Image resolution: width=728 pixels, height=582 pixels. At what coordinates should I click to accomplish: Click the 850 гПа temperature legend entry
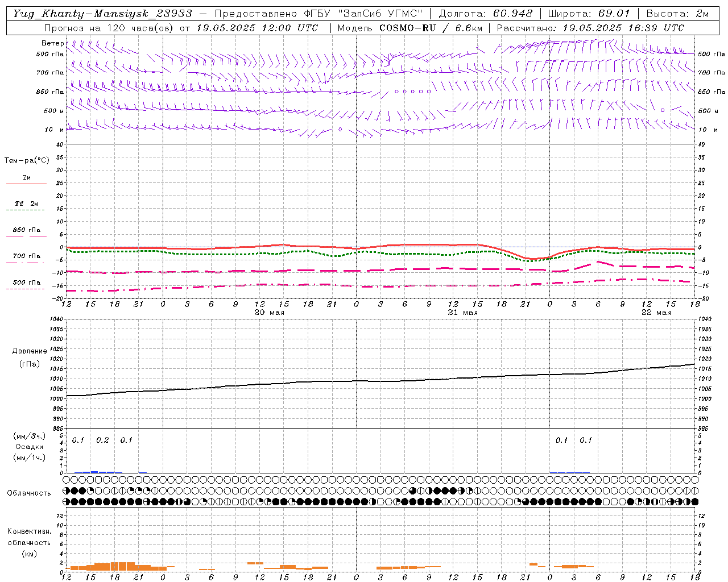[x=27, y=230]
